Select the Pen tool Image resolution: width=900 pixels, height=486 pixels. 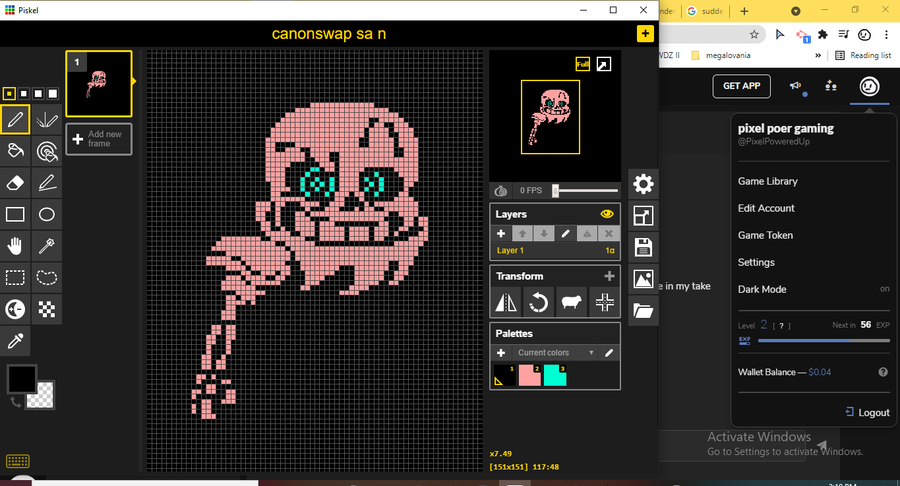[15, 119]
